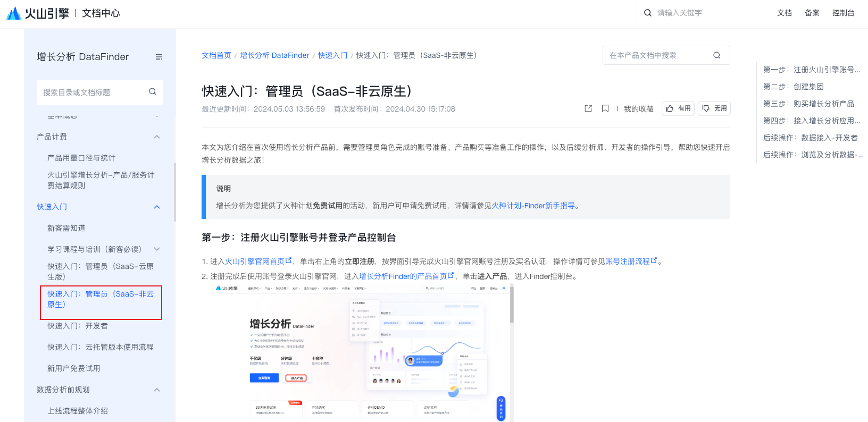This screenshot has height=422, width=868.
Task: Jump to 第四步：接入增长分析应用 in outline
Action: [x=812, y=121]
